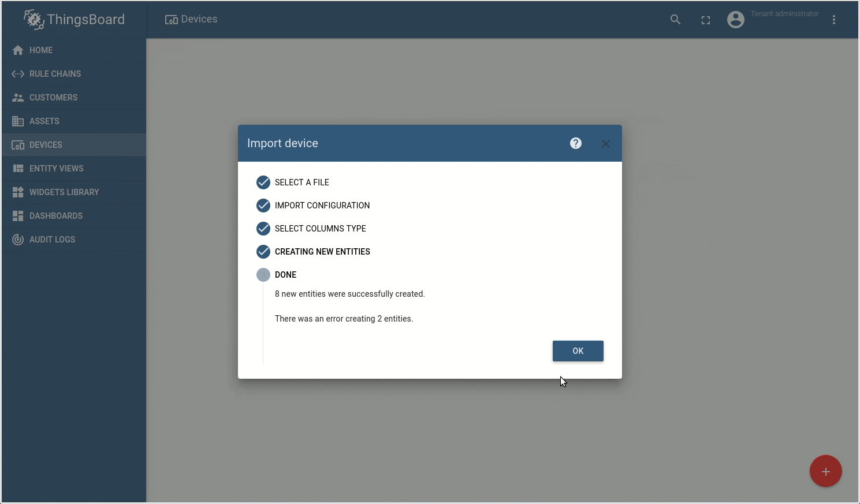Image resolution: width=860 pixels, height=504 pixels.
Task: Select the grey DONE step indicator
Action: coord(263,275)
